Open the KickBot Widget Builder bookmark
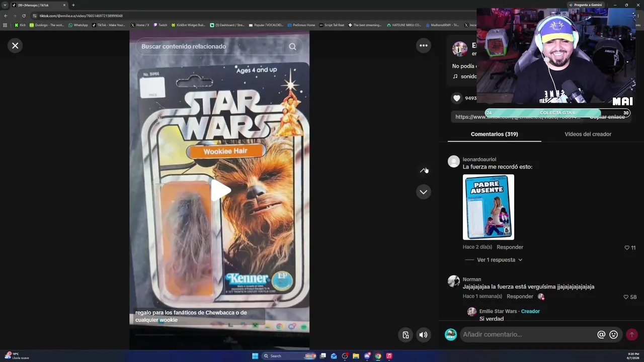The height and width of the screenshot is (362, 644). click(189, 25)
